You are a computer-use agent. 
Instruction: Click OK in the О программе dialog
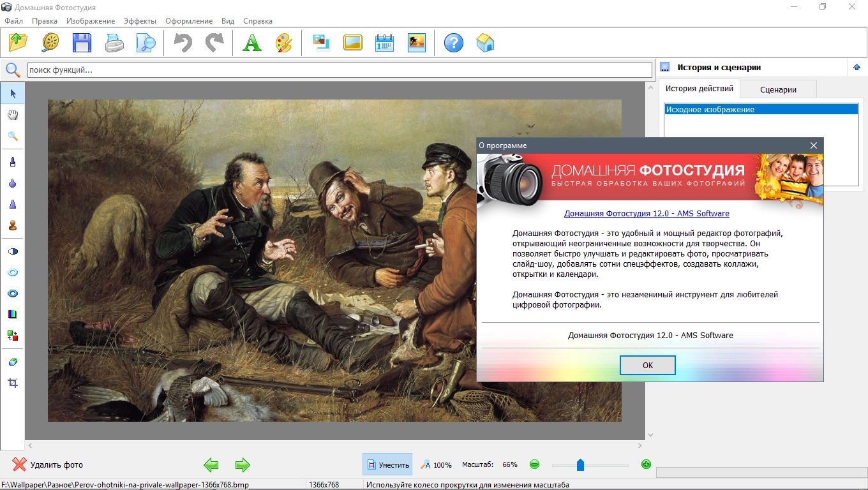(x=648, y=366)
